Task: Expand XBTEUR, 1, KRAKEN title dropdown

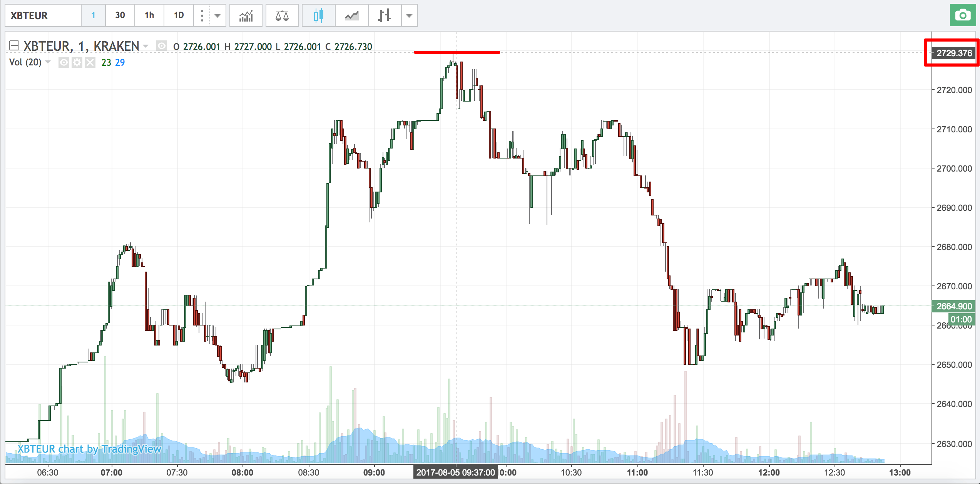Action: point(146,47)
